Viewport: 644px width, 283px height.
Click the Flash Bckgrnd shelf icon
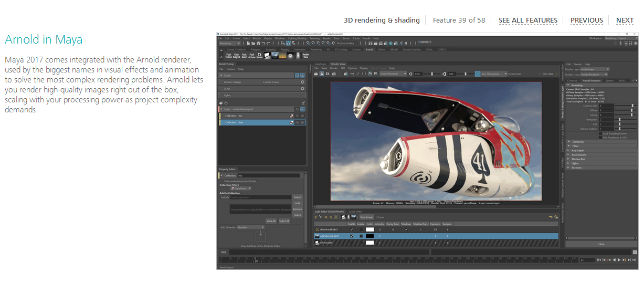point(236,56)
